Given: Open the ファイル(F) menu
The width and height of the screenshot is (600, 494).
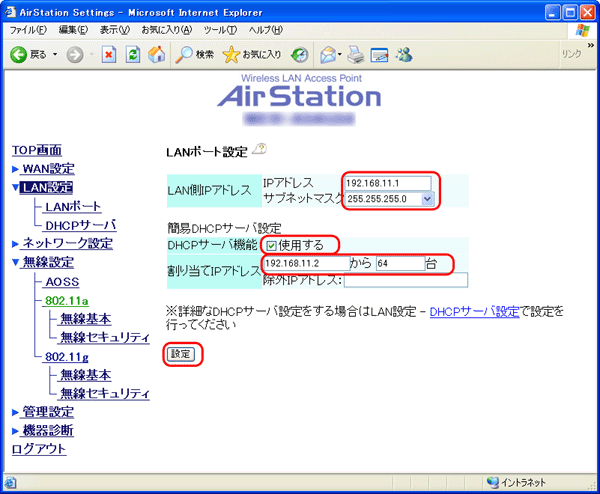Looking at the screenshot, I should tap(28, 30).
